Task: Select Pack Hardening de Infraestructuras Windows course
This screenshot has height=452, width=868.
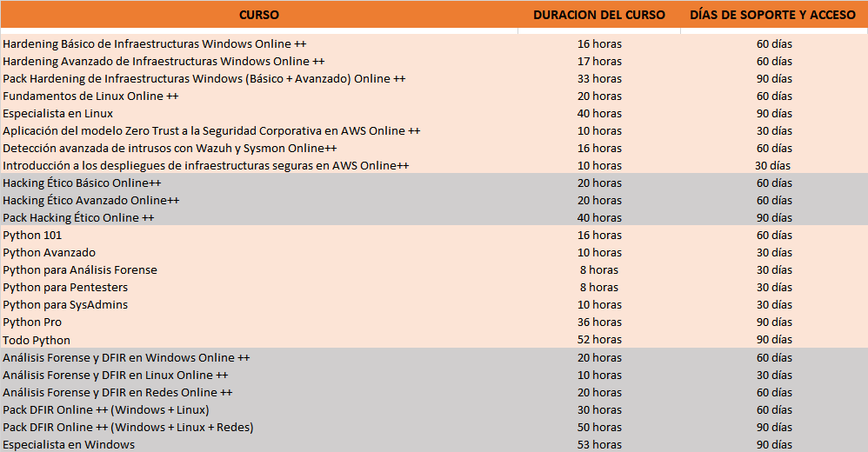Action: pyautogui.click(x=204, y=78)
